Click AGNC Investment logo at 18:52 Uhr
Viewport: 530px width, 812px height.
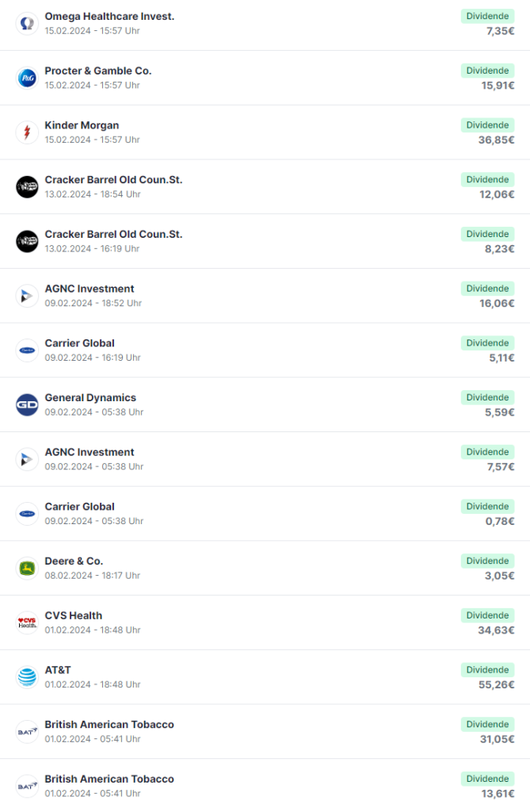(27, 297)
